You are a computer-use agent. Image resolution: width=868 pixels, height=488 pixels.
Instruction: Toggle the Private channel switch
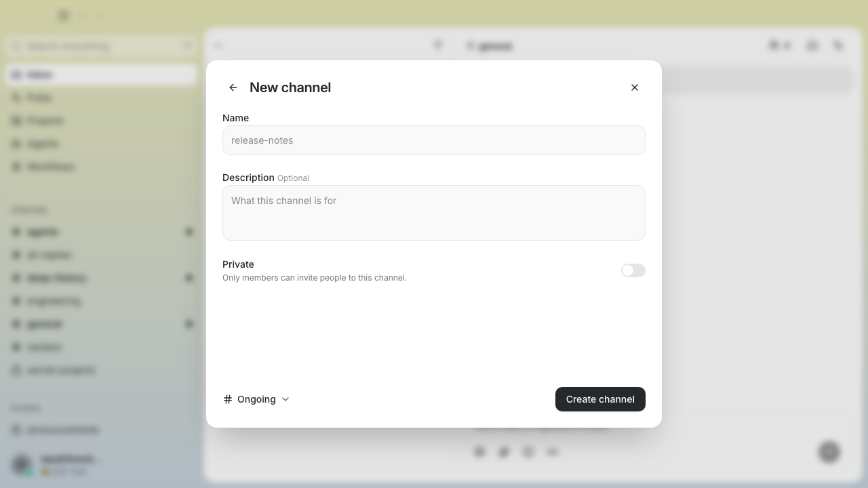coord(633,270)
